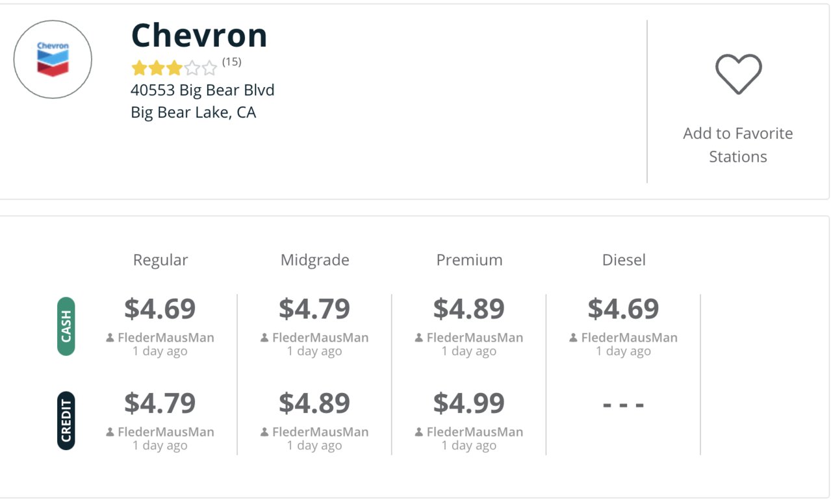This screenshot has width=831, height=504.
Task: Open FlederMausMan profile under Regular credit
Action: point(166,432)
